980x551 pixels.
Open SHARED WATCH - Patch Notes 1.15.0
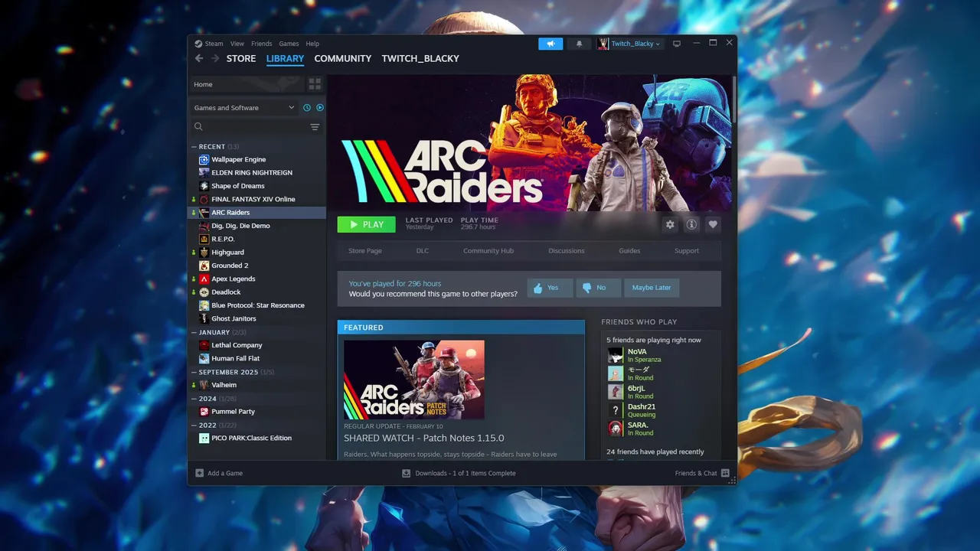pos(423,438)
